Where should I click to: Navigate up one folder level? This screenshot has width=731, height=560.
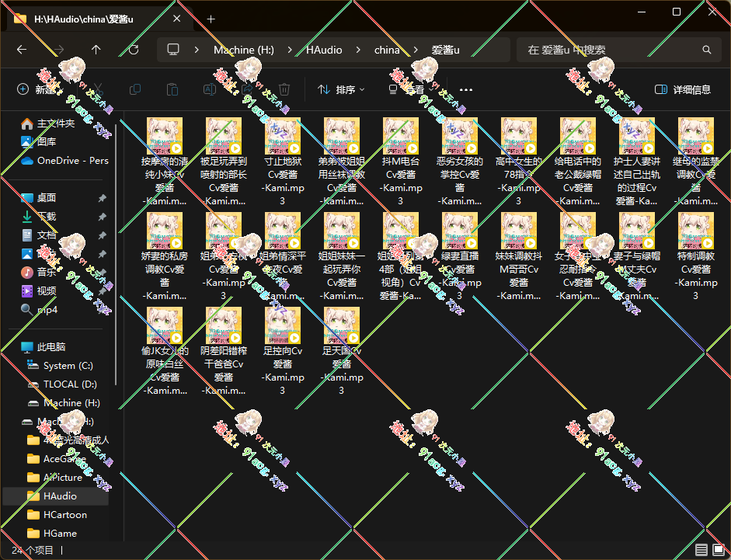[96, 50]
